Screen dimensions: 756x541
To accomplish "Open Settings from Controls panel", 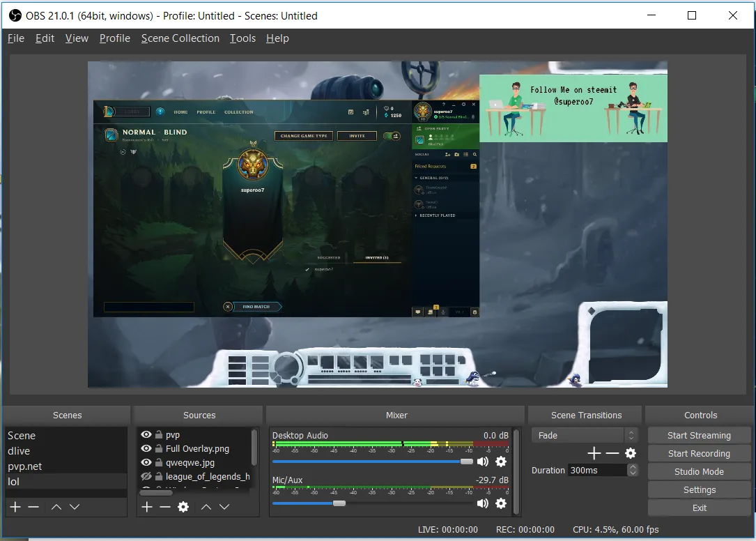I will [699, 490].
